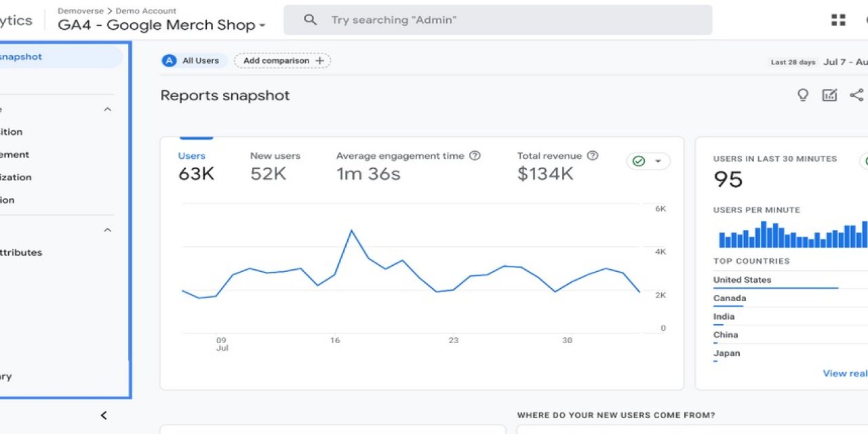The image size is (868, 434).
Task: Click the Reports snapshot page heading
Action: coord(225,96)
